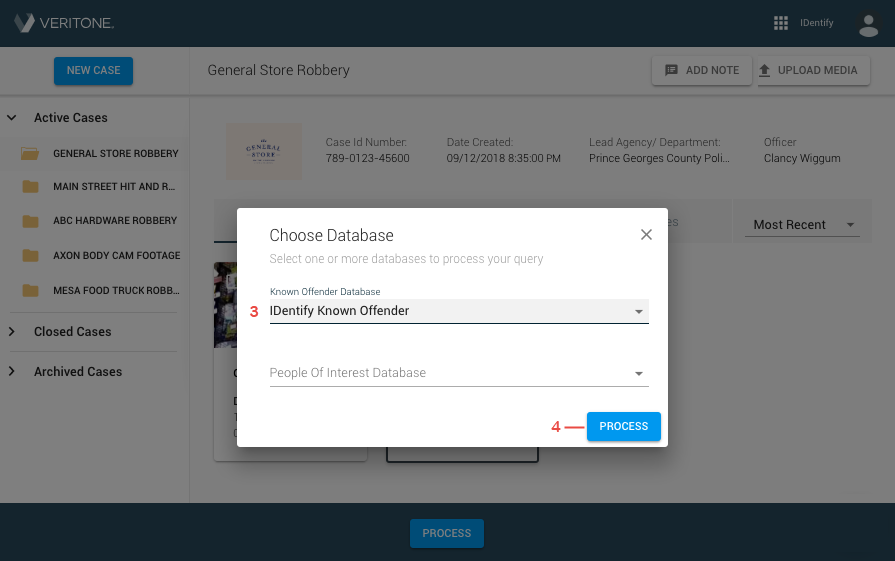This screenshot has height=561, width=895.
Task: Click case ID number 789-0123-45600
Action: coord(368,158)
